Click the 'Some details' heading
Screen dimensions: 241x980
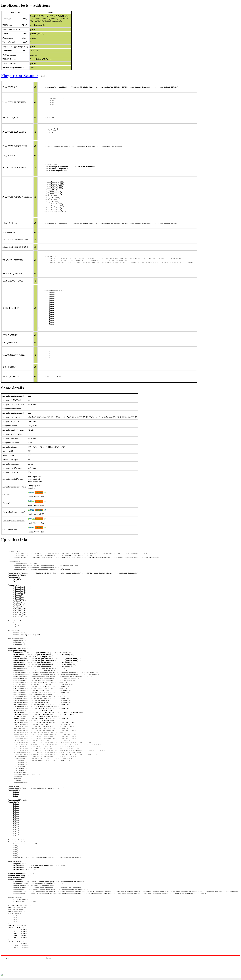[x=13, y=388]
